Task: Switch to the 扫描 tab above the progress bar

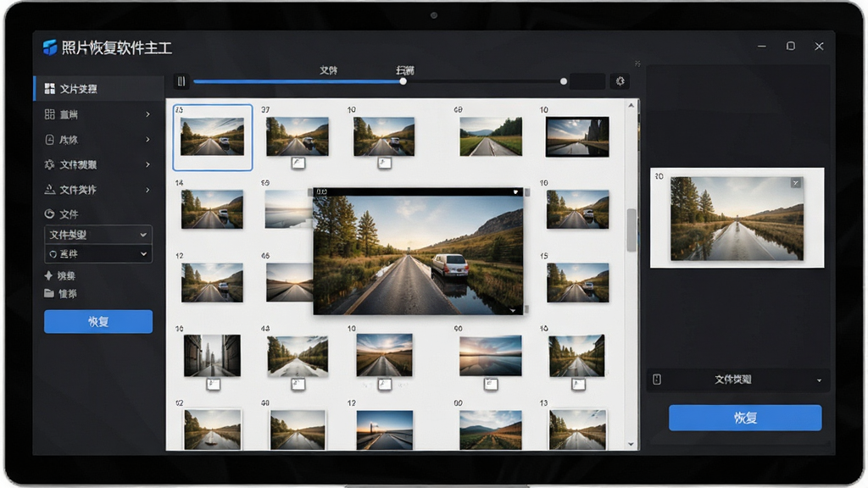Action: pos(404,70)
